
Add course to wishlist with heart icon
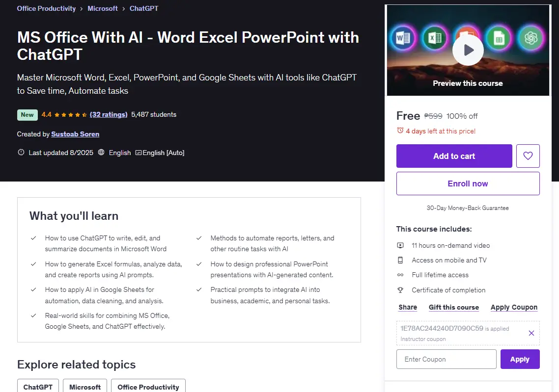528,156
